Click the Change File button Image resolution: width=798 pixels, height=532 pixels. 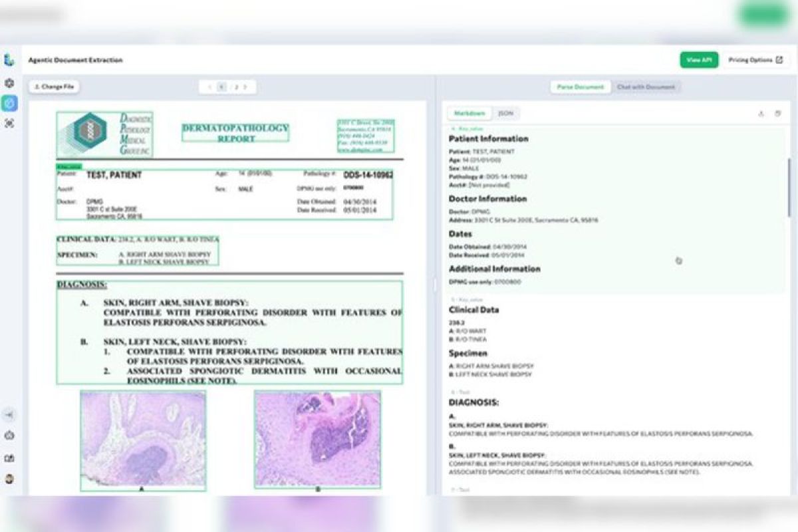54,86
